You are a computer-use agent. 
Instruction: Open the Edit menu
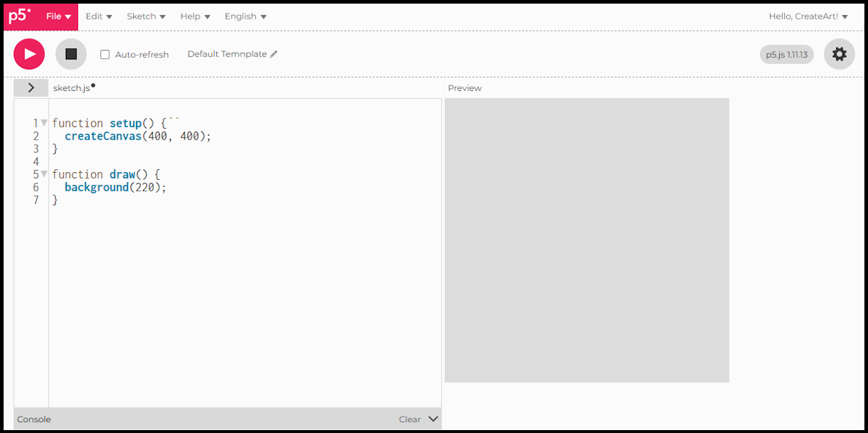pyautogui.click(x=98, y=17)
